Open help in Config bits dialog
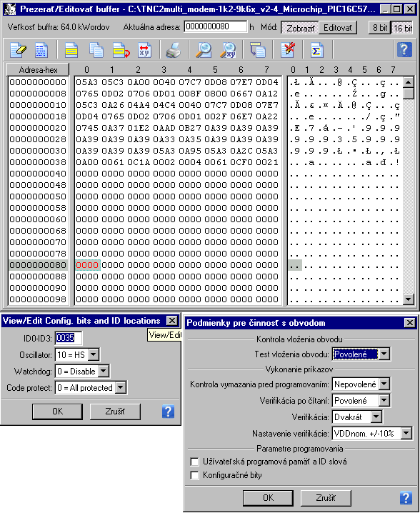This screenshot has width=420, height=513. pos(168,412)
